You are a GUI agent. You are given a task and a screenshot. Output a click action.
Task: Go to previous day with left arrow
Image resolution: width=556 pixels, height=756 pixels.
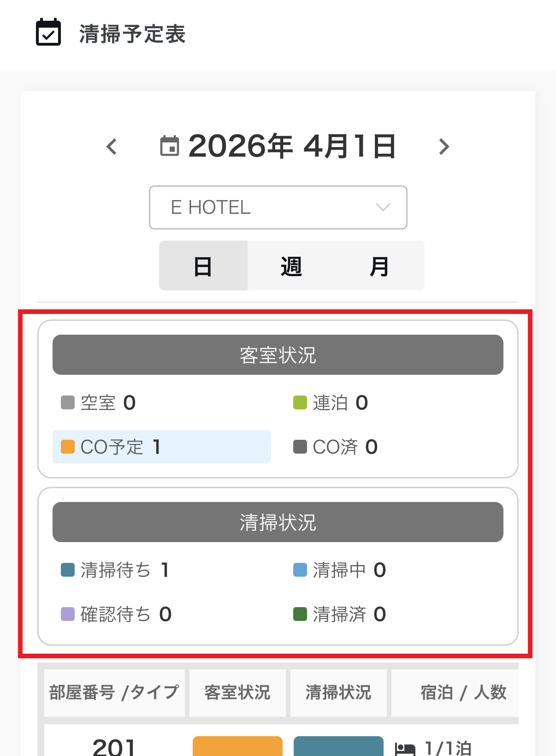pos(112,147)
